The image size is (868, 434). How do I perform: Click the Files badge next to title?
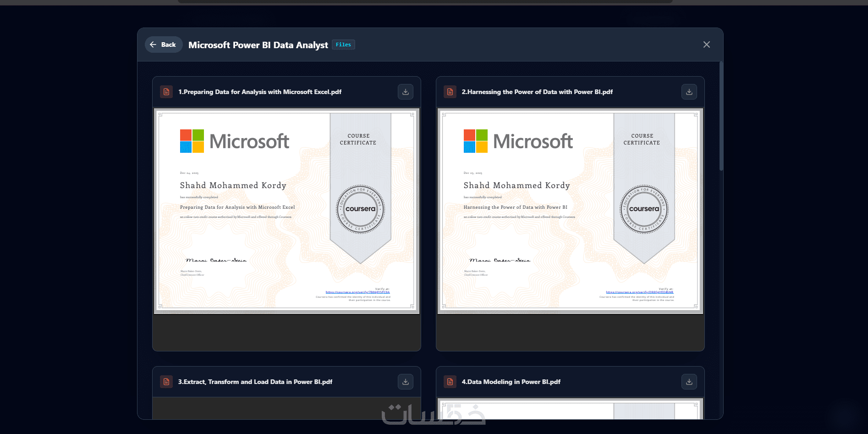tap(343, 45)
